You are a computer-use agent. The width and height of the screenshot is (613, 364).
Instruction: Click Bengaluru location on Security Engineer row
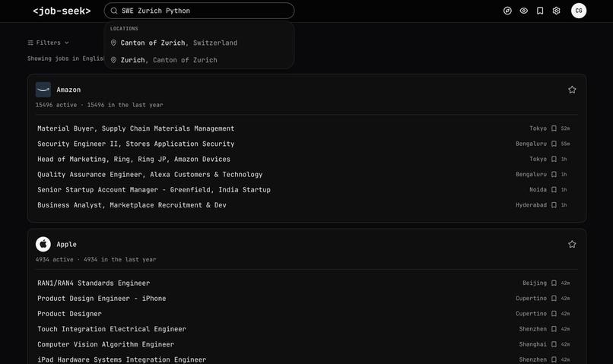[x=531, y=144]
